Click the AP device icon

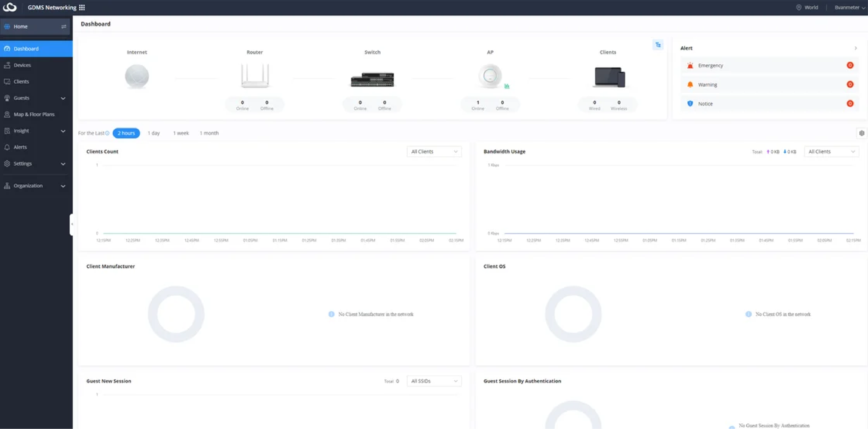tap(490, 76)
